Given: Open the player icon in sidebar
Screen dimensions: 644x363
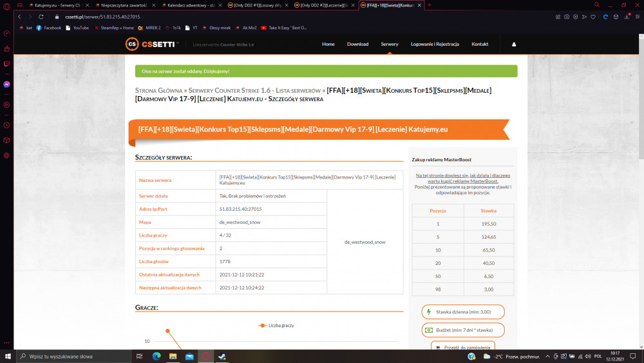Looking at the screenshot, I should (x=6, y=105).
